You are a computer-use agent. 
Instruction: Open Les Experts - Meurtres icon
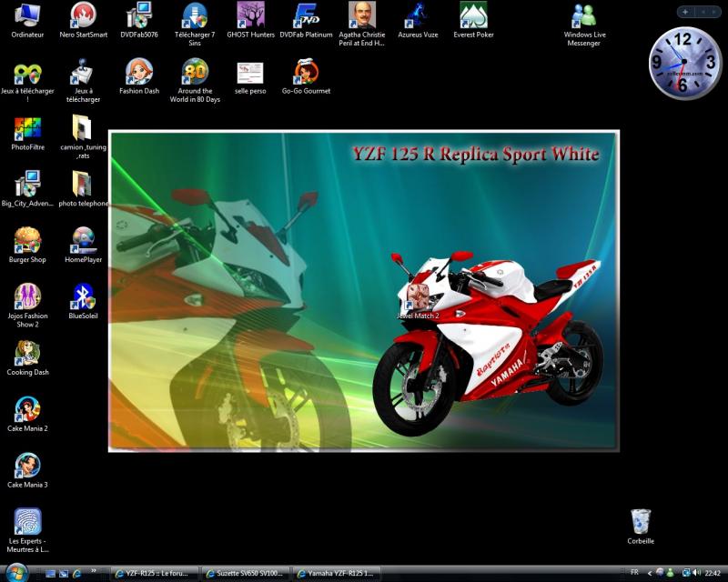(27, 530)
